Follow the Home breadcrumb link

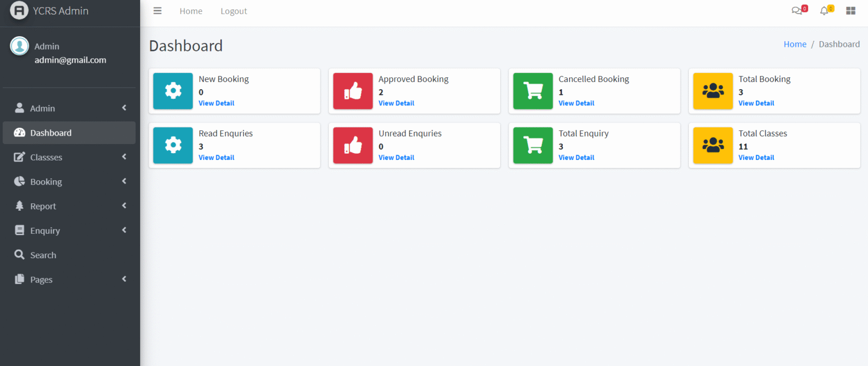pyautogui.click(x=795, y=44)
